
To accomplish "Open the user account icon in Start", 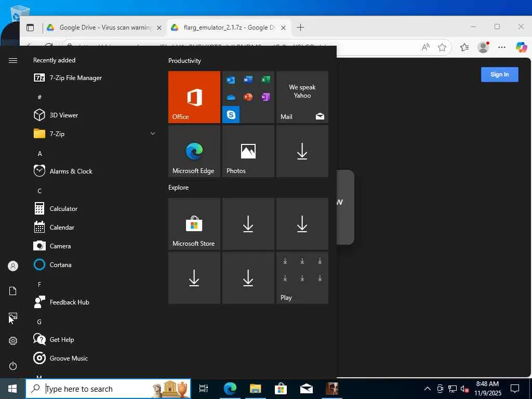I will click(x=13, y=266).
